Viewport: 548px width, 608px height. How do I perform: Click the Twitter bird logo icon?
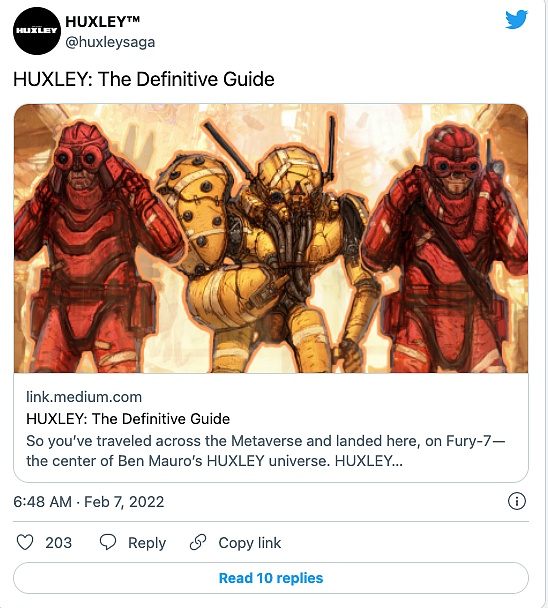[x=517, y=20]
